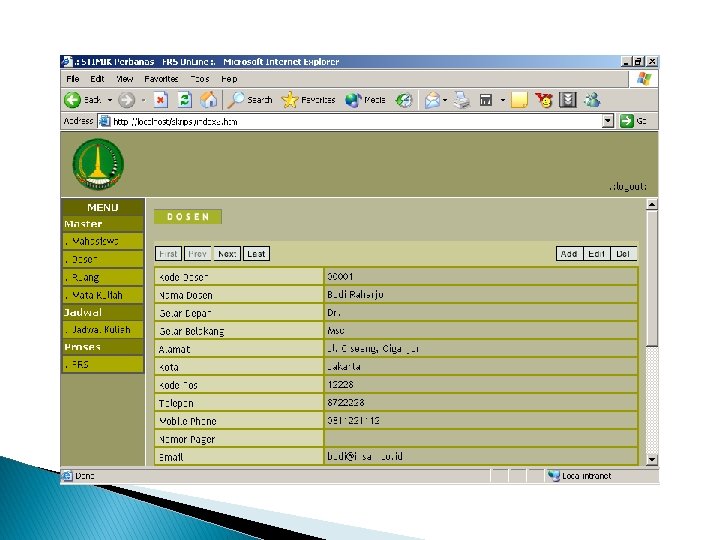Image resolution: width=720 pixels, height=540 pixels.
Task: Click the Telepon value 8722238
Action: tap(346, 402)
